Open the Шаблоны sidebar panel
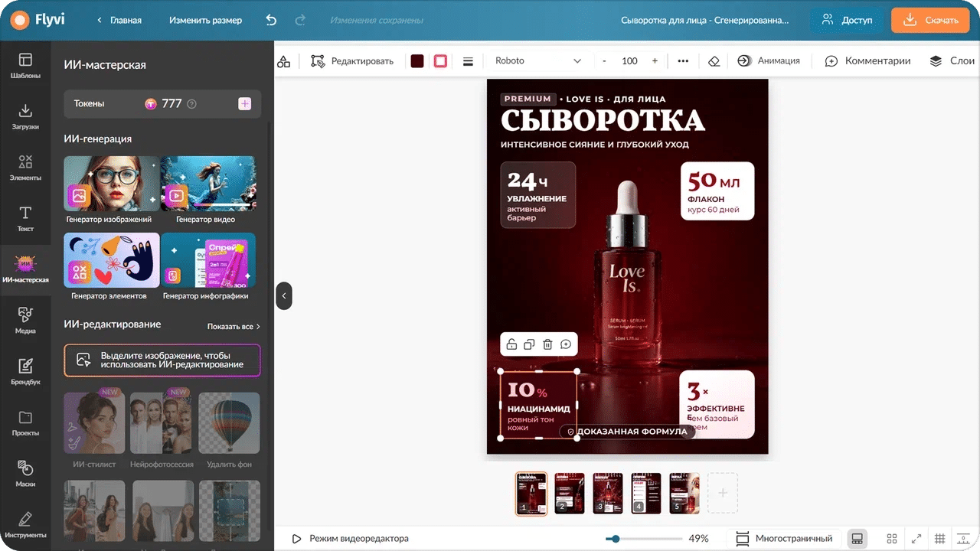980x551 pixels. pos(25,66)
